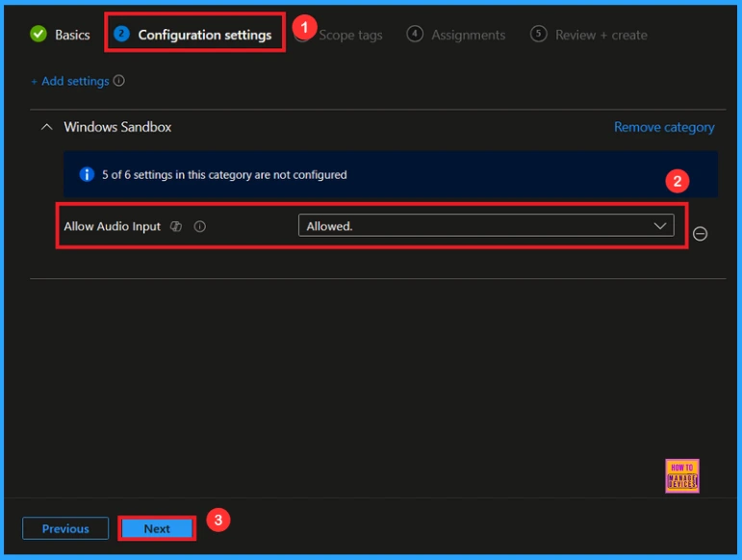
Task: Click the green checkmark Basics step icon
Action: point(38,35)
